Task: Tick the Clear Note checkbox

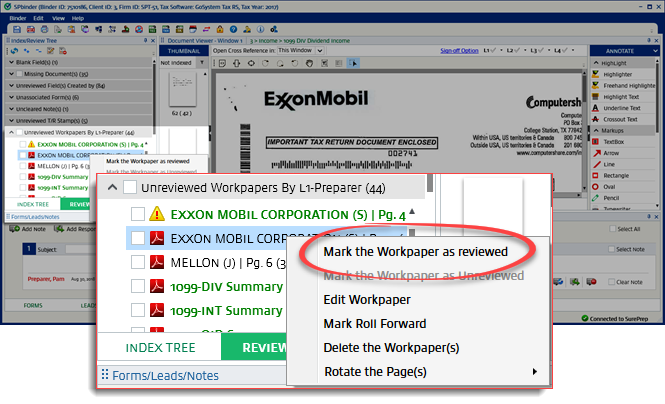Action: tap(611, 282)
